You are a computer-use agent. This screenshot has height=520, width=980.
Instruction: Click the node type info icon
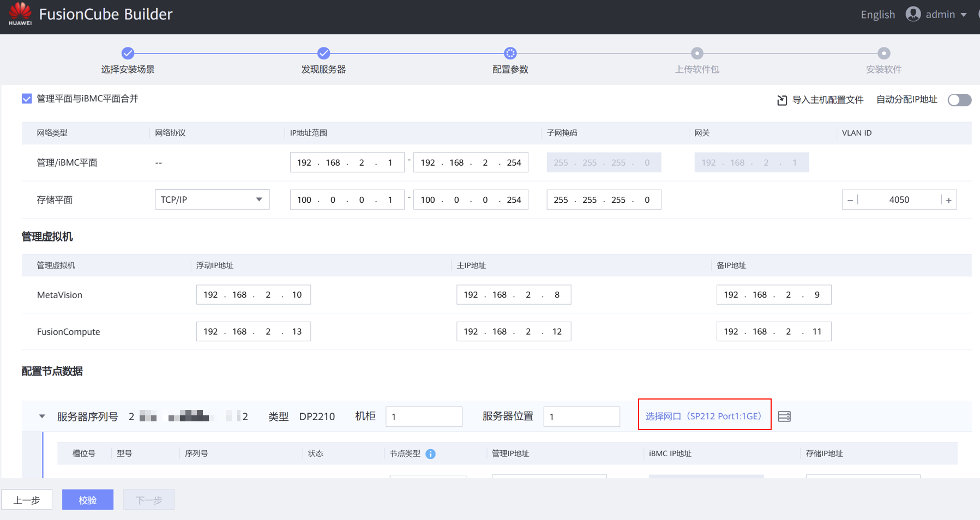tap(430, 454)
